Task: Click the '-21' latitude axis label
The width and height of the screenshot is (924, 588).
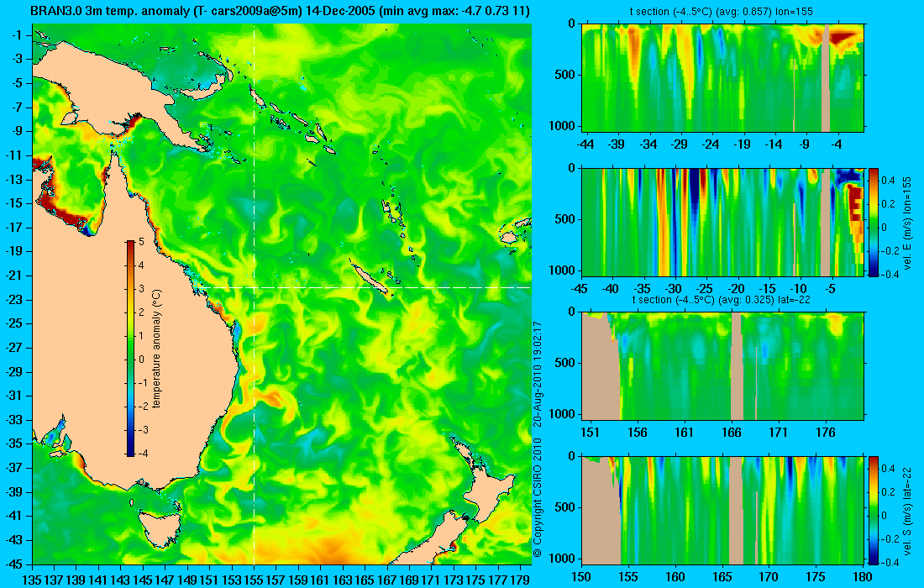Action: [17, 276]
